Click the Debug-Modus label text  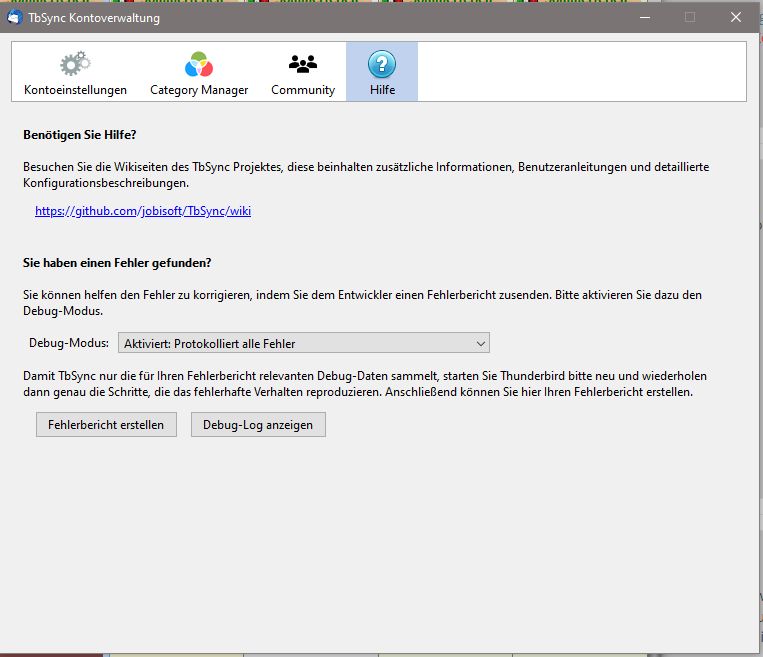[68, 343]
